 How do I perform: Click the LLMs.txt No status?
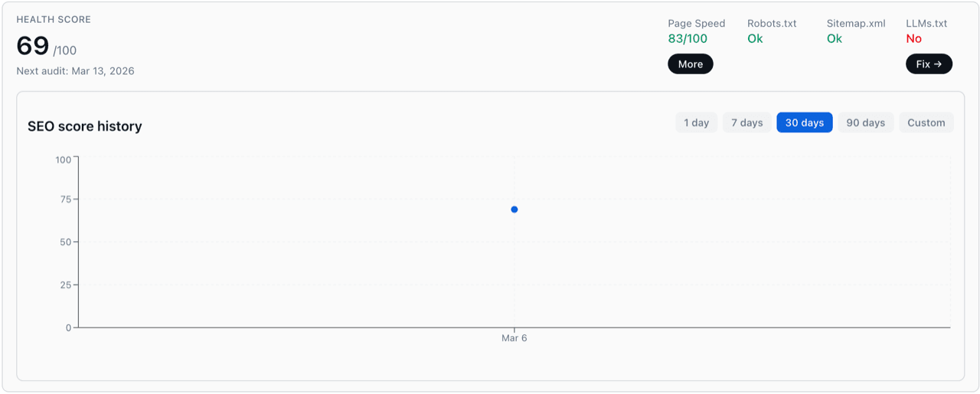913,38
